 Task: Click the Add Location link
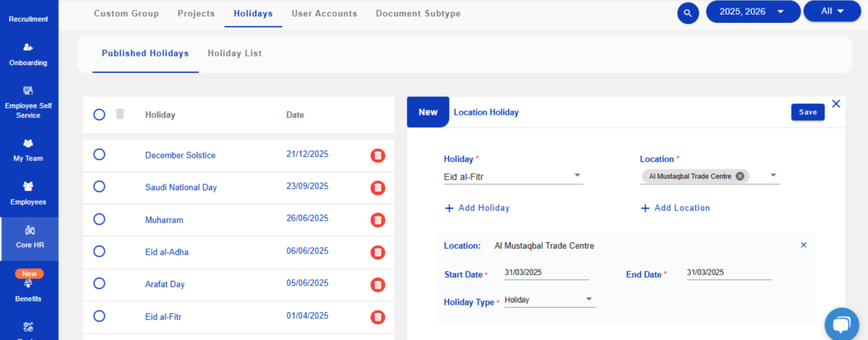[675, 208]
